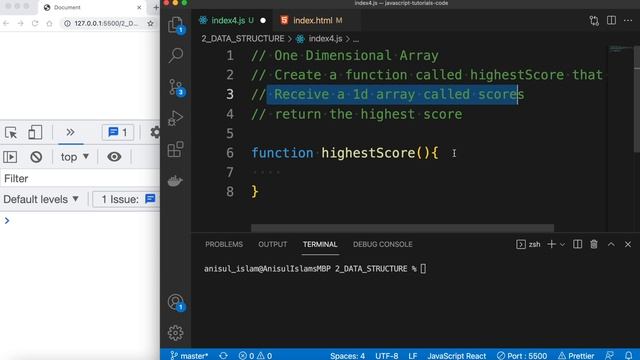
Task: Open the DEBUG CONSOLE panel tab
Action: pos(382,244)
